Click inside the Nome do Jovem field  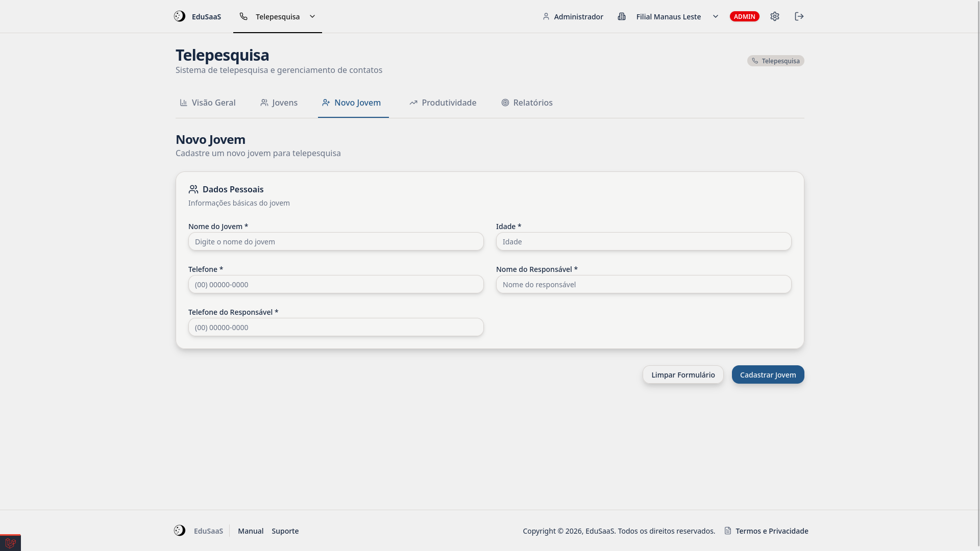click(x=336, y=241)
